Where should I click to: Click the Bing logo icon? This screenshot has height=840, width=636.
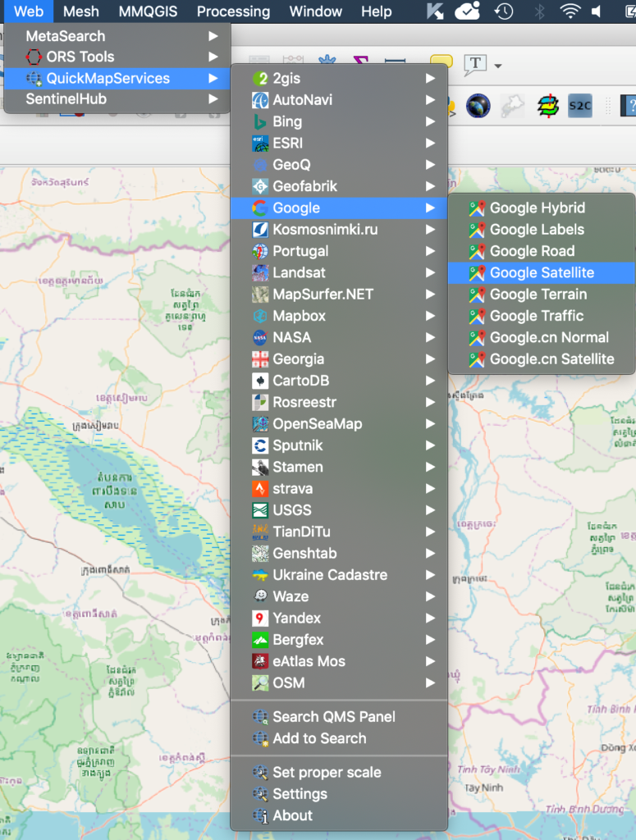(x=260, y=121)
